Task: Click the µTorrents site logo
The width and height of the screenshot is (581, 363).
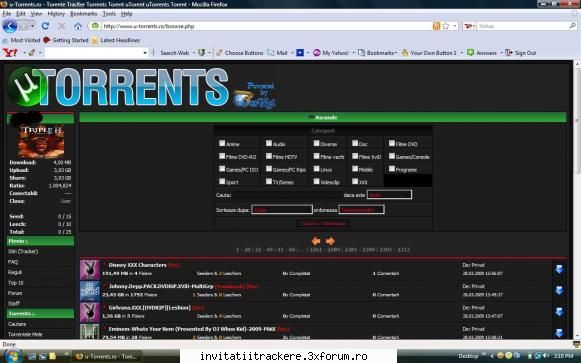Action: 119,88
